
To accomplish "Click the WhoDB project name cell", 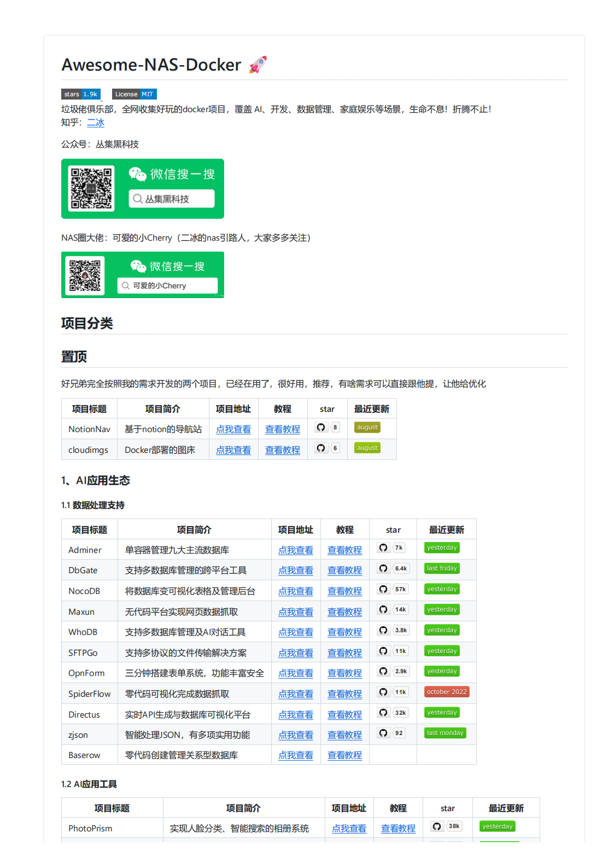I will (90, 632).
